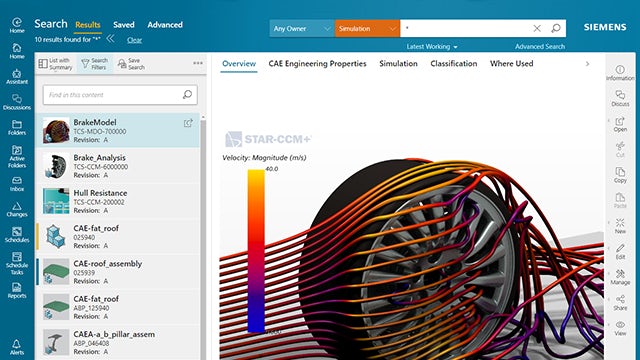
Task: Open Latest Working revision rule dropdown
Action: pyautogui.click(x=432, y=47)
